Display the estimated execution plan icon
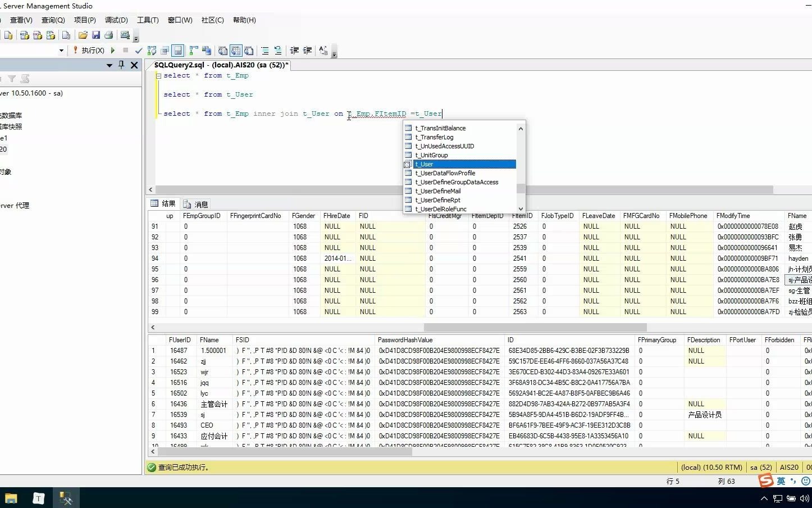The image size is (812, 508). point(152,51)
